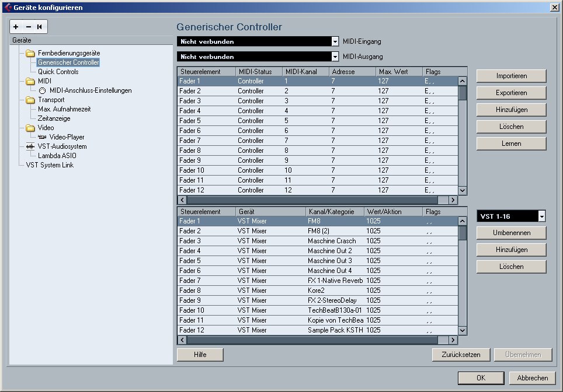563x392 pixels.
Task: Select Lambda ASIO tree item
Action: [57, 156]
